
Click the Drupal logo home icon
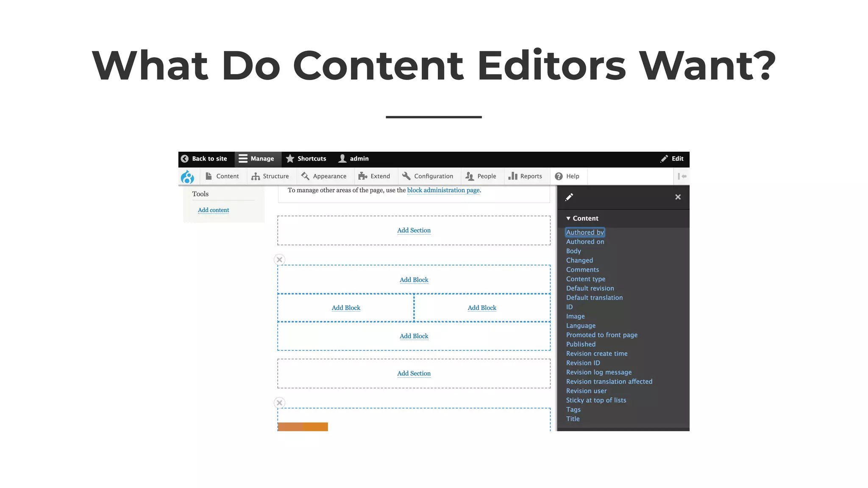click(x=187, y=177)
